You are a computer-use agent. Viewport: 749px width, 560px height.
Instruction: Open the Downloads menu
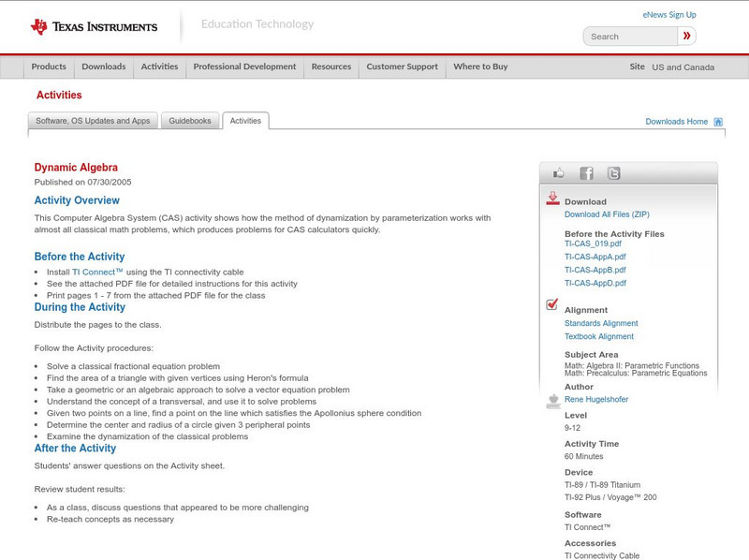[104, 66]
